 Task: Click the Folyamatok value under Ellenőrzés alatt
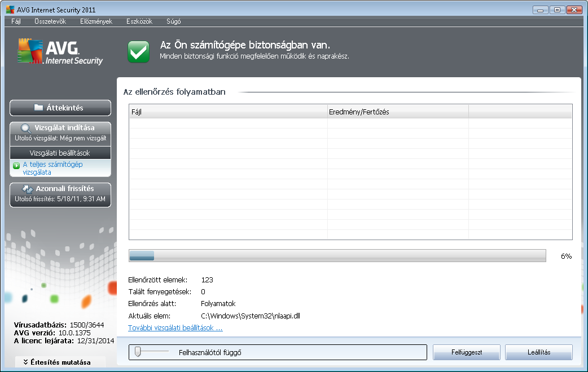click(218, 303)
